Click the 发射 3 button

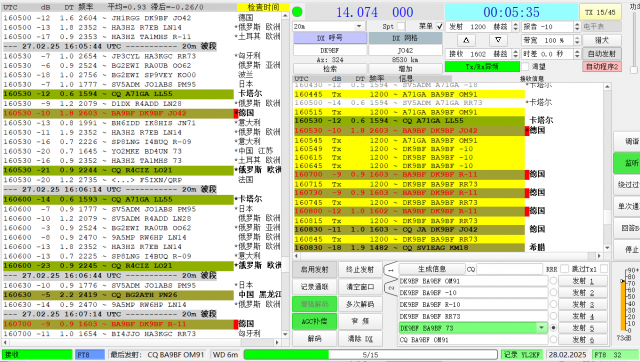pos(582,304)
